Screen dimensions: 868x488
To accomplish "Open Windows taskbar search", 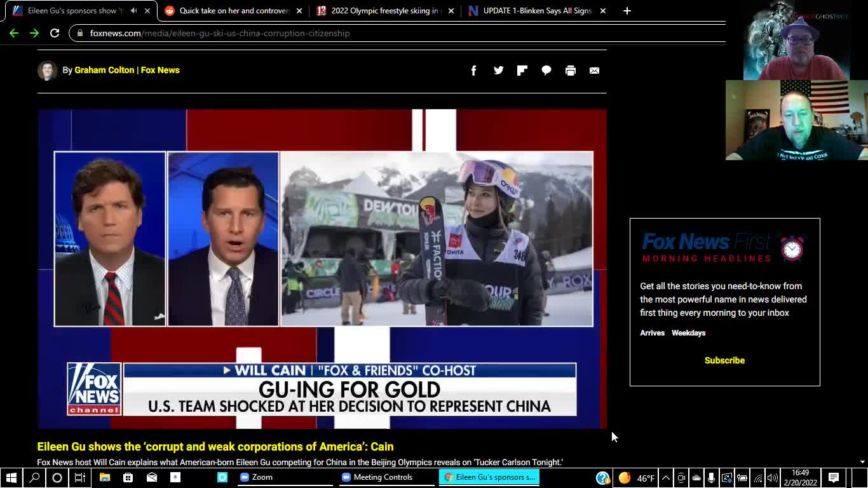I will 34,477.
